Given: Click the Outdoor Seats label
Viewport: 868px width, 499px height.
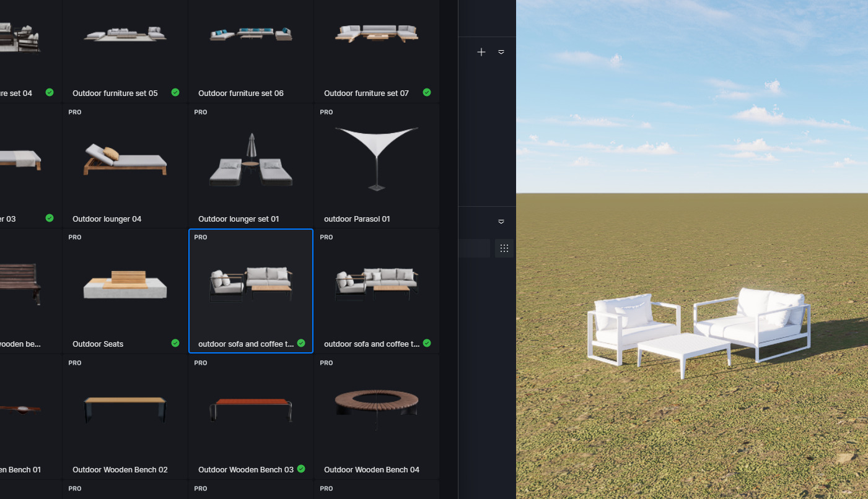Looking at the screenshot, I should click(x=98, y=344).
